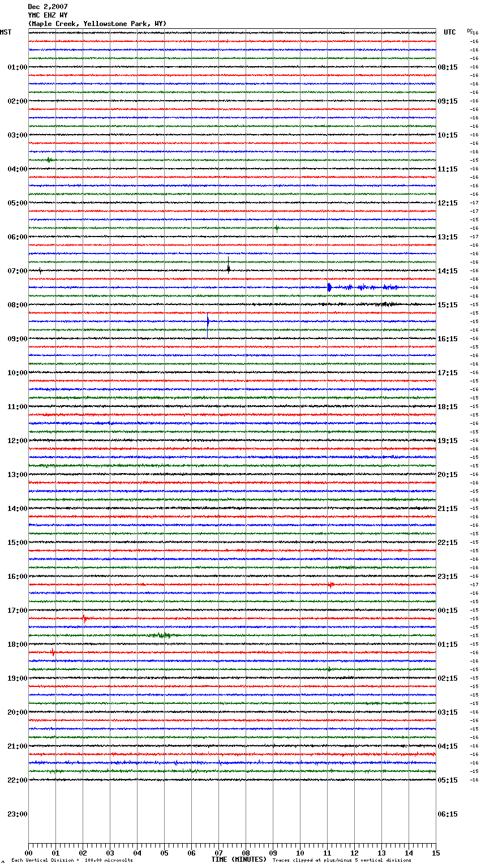Screen dimensions: 481x868
Task: Click the "TIME (MINUTES)" axis title
Action: (x=239, y=860)
